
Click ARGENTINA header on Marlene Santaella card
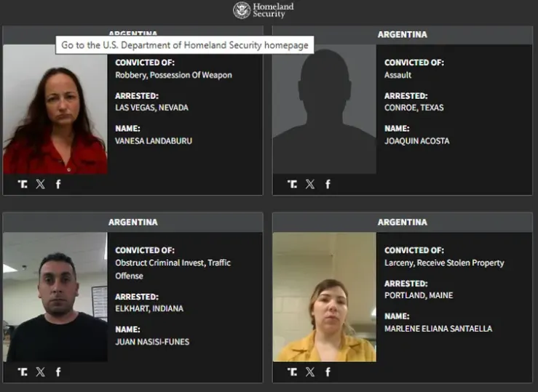pos(403,223)
